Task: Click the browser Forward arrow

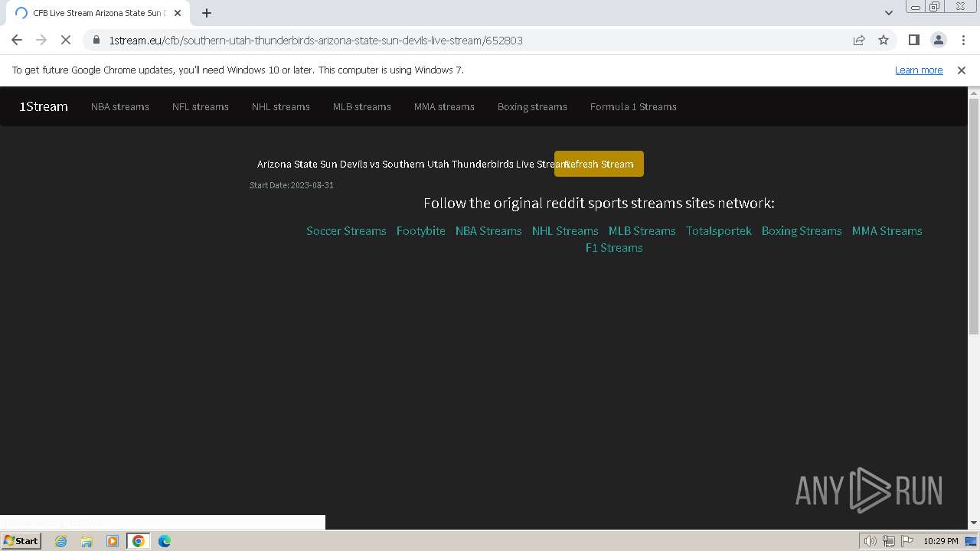Action: click(41, 40)
